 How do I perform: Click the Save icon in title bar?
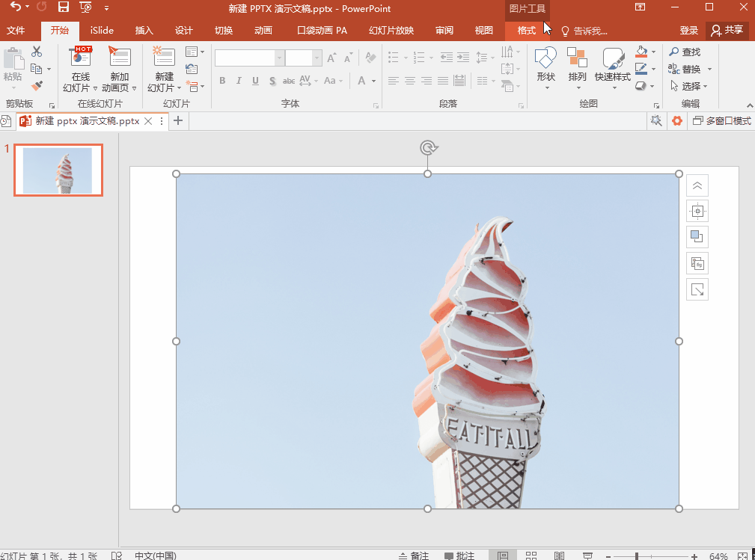click(64, 7)
